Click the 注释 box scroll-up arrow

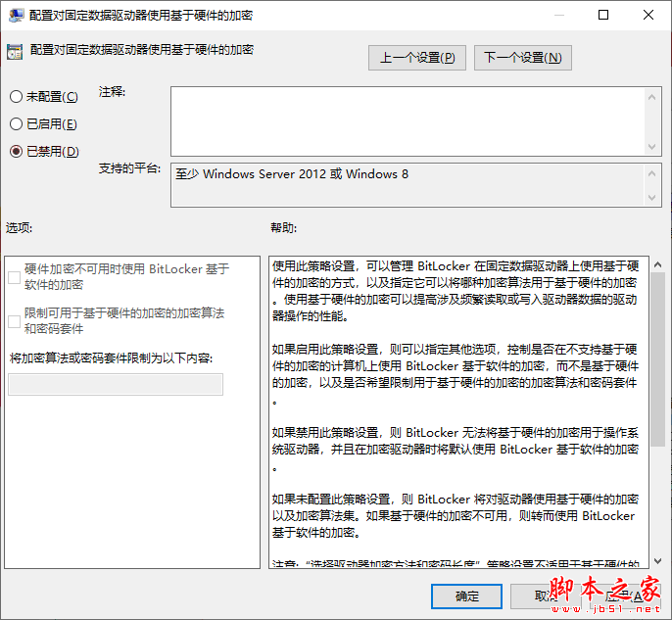coord(651,97)
